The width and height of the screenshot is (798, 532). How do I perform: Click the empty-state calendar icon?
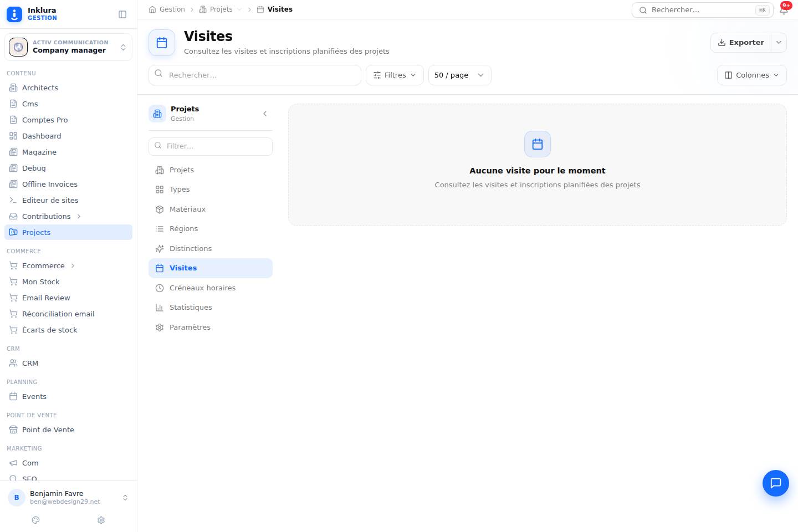click(x=538, y=144)
